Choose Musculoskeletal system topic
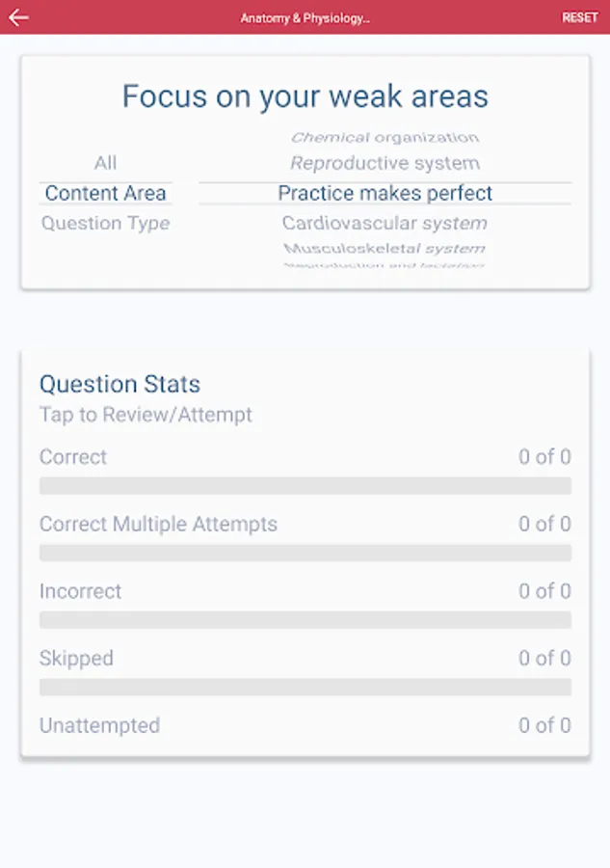Viewport: 610px width, 868px height. 385,249
